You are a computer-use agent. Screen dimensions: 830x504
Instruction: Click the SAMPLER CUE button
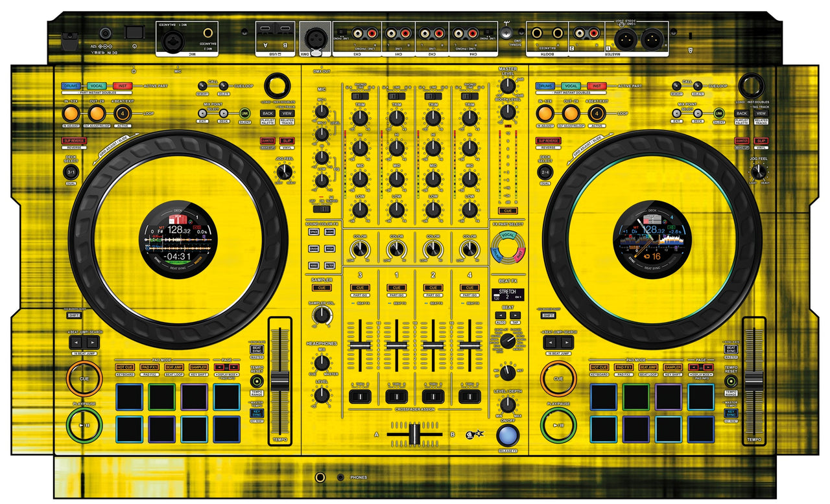[321, 287]
